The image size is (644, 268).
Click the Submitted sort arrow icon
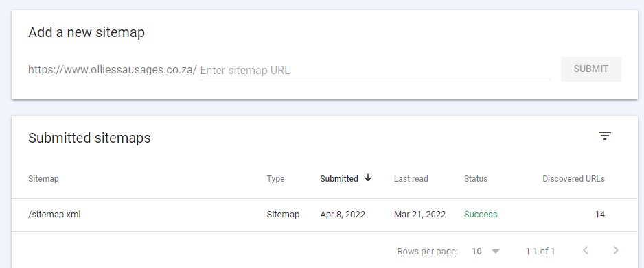pos(368,178)
